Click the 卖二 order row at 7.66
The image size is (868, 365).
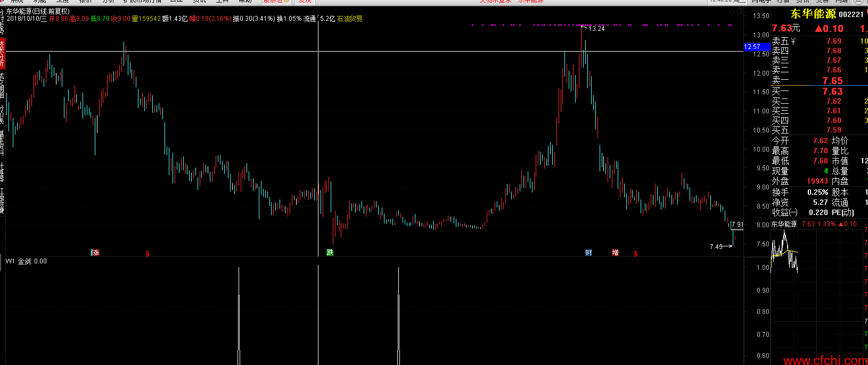[x=820, y=70]
